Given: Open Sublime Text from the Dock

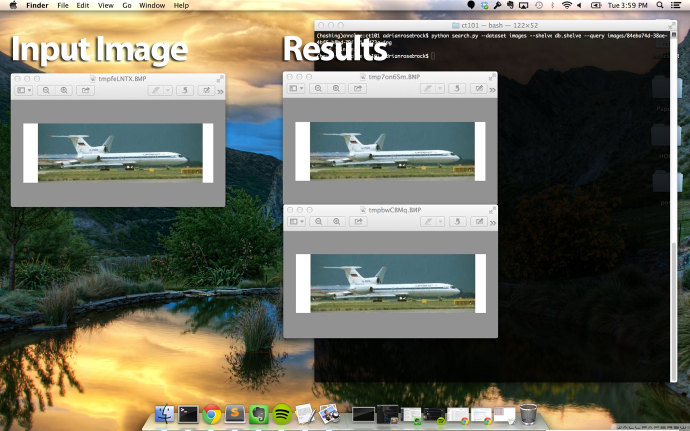Looking at the screenshot, I should 235,414.
